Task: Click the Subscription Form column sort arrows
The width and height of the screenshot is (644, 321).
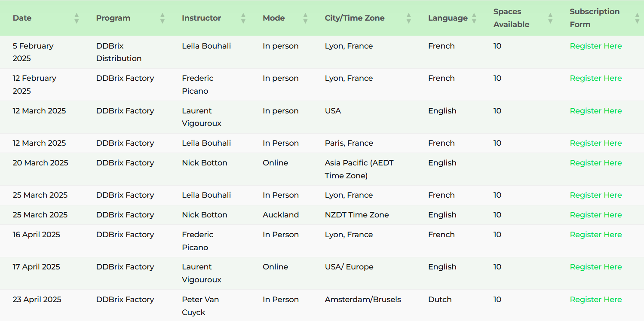Action: point(637,18)
